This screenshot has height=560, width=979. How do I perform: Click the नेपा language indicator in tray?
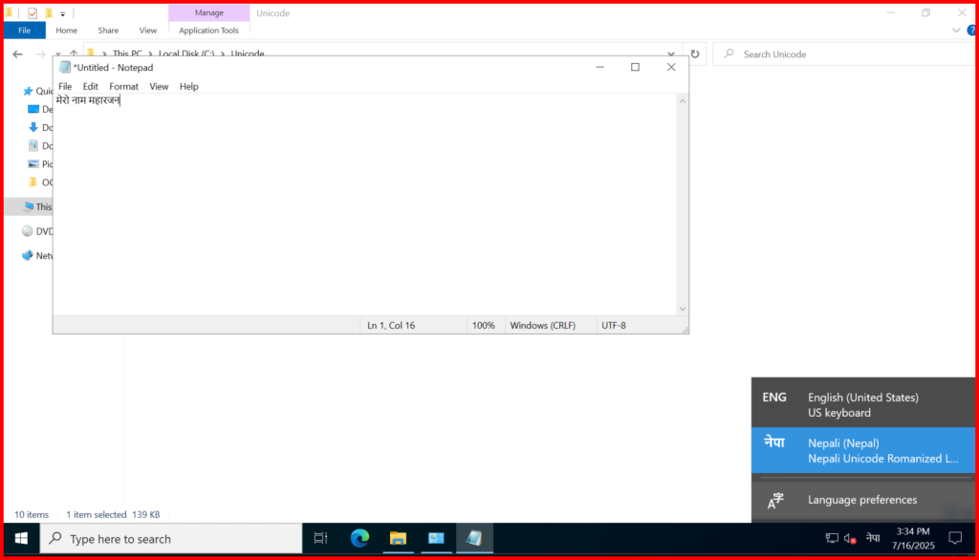(873, 537)
